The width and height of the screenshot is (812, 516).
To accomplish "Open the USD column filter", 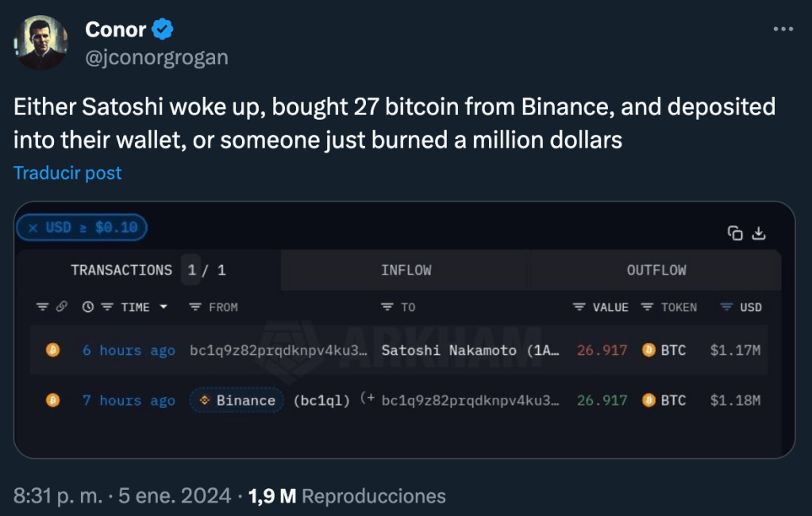I will [x=725, y=307].
